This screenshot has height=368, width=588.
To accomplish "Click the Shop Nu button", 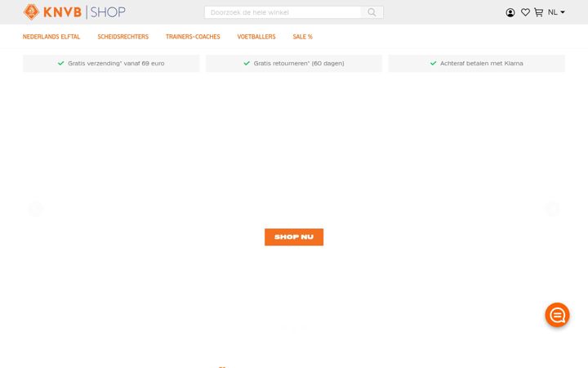I will click(294, 237).
